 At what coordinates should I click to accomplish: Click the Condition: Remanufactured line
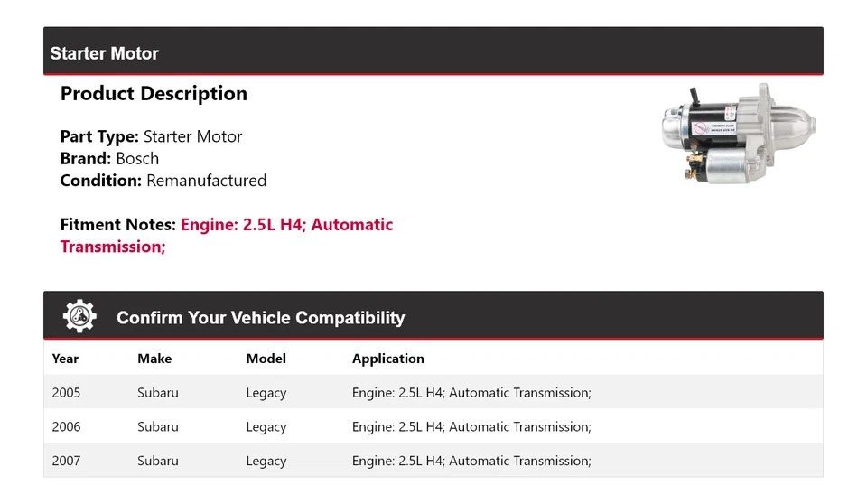point(163,181)
